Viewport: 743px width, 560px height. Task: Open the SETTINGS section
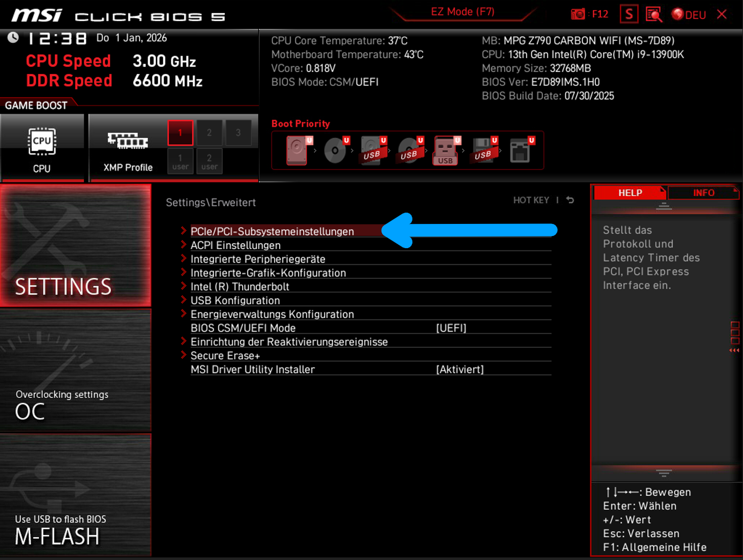76,246
